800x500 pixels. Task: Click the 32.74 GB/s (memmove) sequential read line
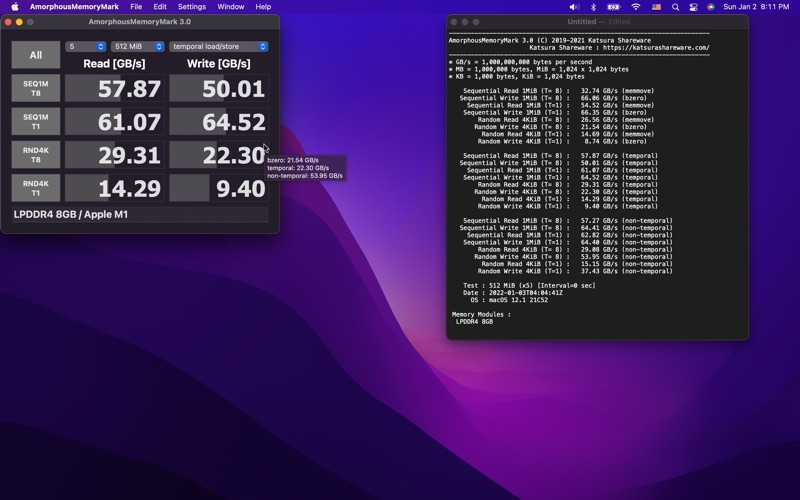[558, 91]
